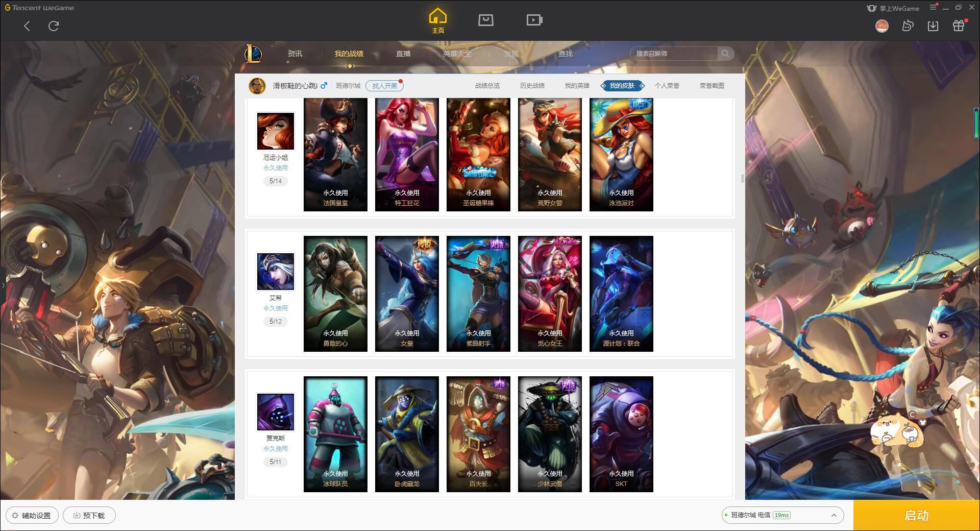Open the 特工狂花 skin card
The image size is (980, 531).
407,155
